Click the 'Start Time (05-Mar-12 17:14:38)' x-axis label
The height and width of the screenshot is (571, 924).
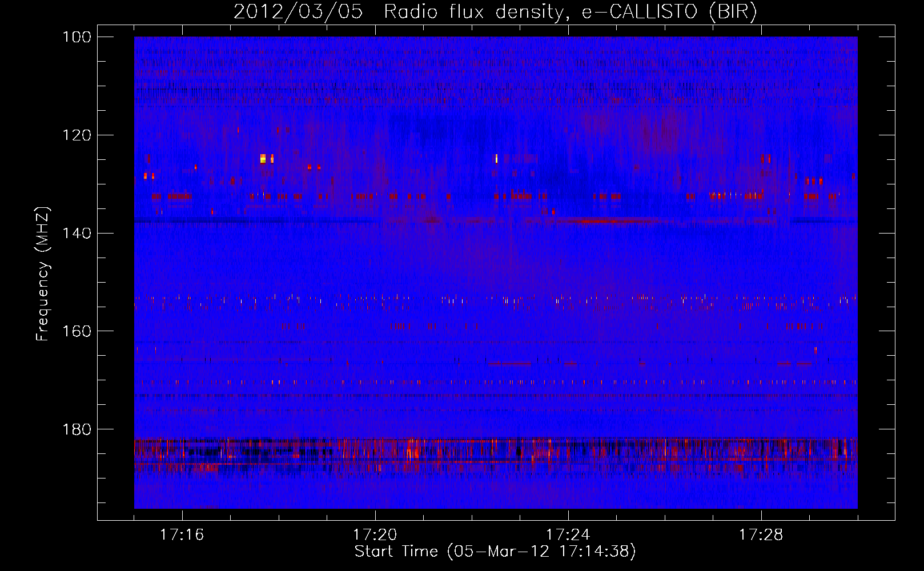(495, 552)
